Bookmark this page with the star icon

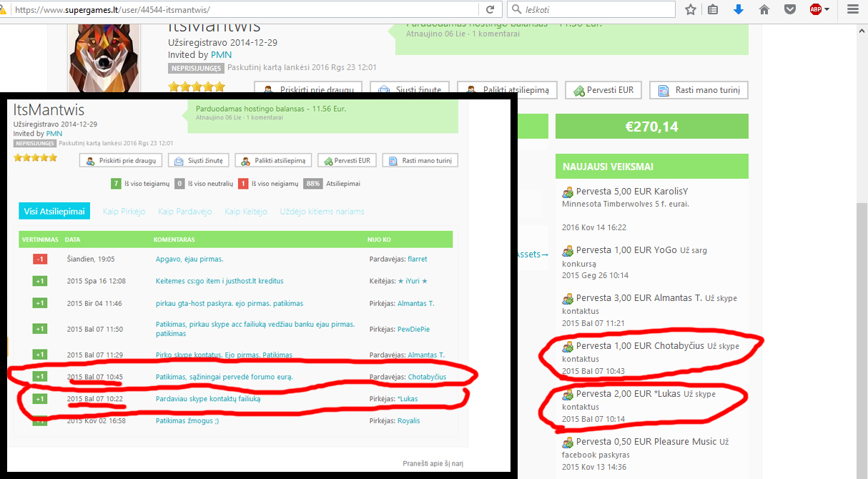(x=691, y=10)
